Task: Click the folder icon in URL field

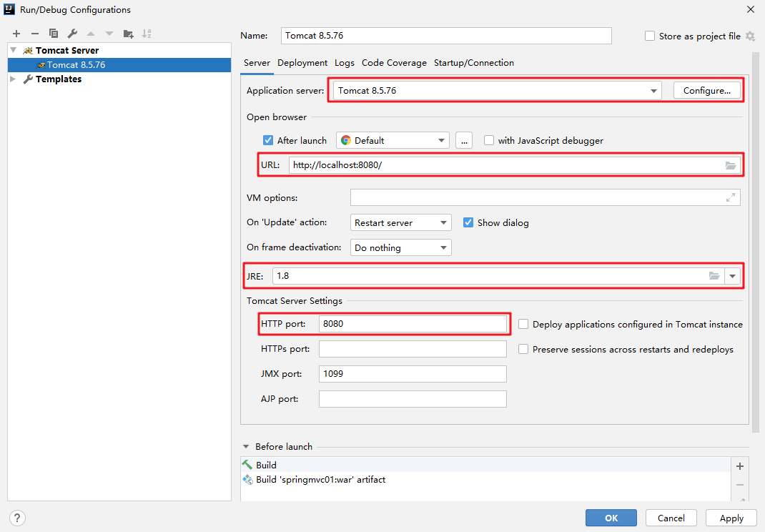Action: (730, 166)
